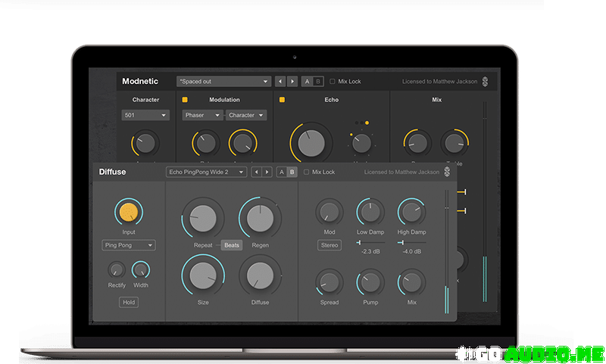Open the 501 Character type dropdown
Screen dimensions: 606x364
tap(145, 115)
